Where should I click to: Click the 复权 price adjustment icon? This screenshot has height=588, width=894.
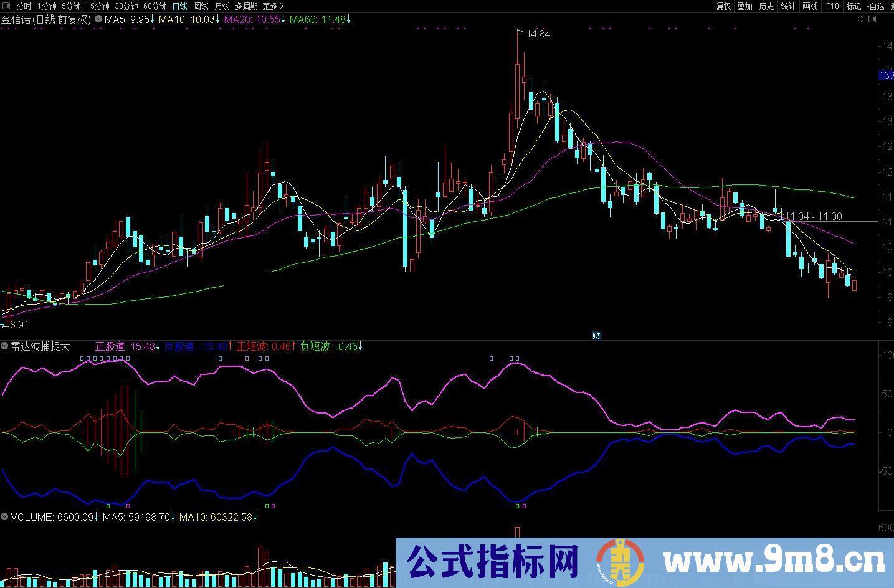point(724,6)
